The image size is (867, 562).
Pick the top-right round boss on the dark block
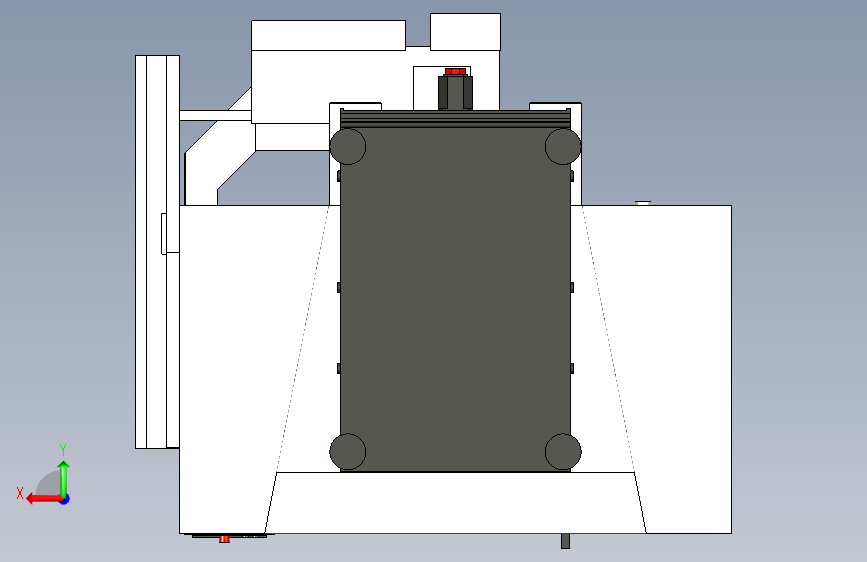563,147
